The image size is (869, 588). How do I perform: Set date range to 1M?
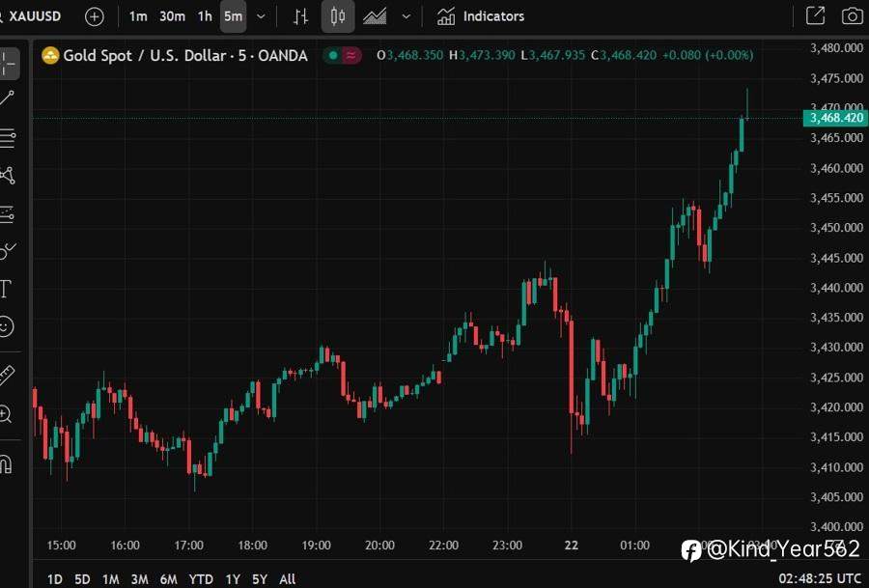111,579
